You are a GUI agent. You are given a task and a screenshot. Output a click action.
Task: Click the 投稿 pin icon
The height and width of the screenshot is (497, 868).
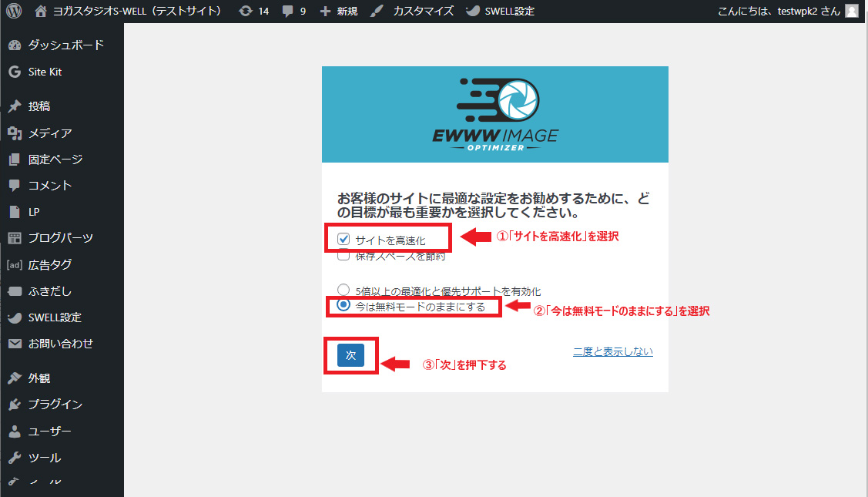[x=15, y=106]
